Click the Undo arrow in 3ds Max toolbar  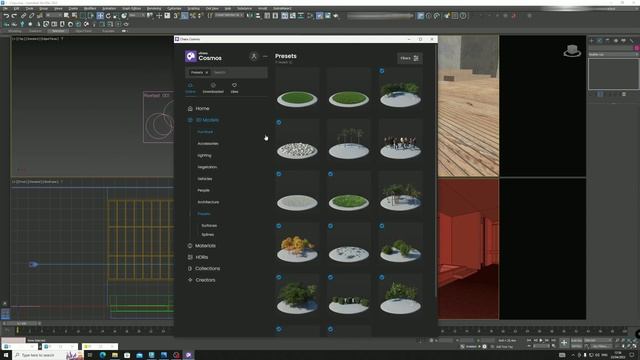tap(6, 16)
